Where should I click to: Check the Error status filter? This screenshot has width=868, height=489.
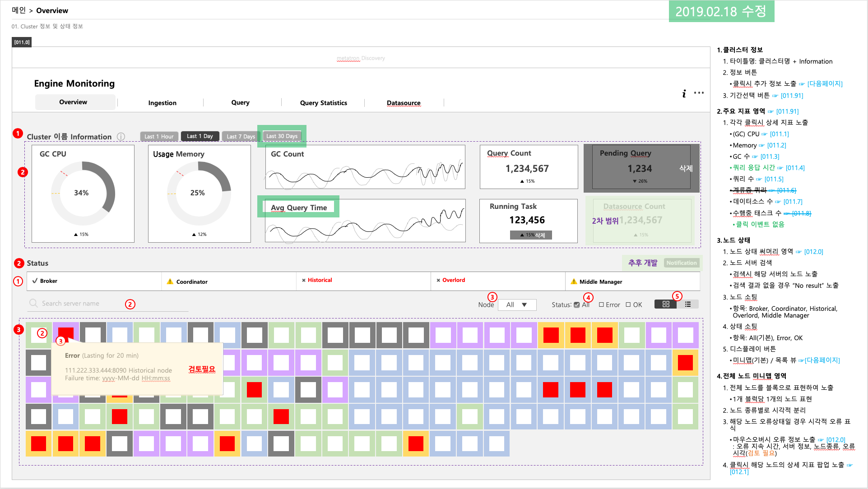[601, 304]
